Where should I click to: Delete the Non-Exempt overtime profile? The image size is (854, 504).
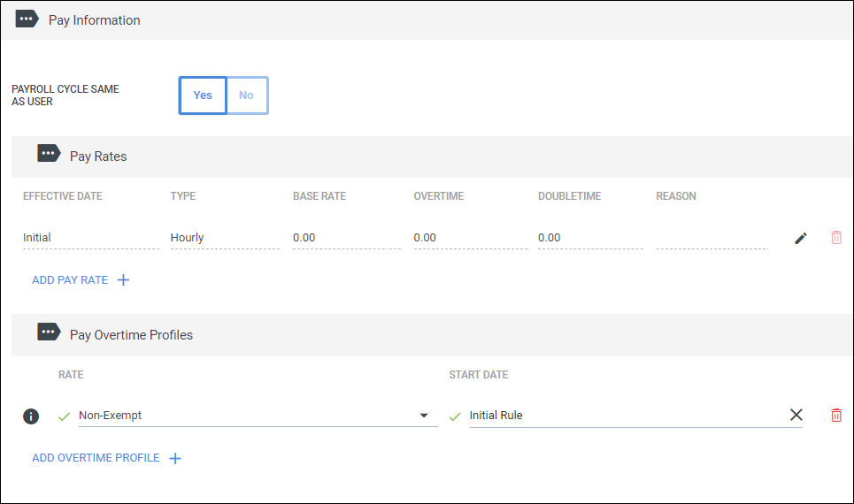tap(836, 416)
